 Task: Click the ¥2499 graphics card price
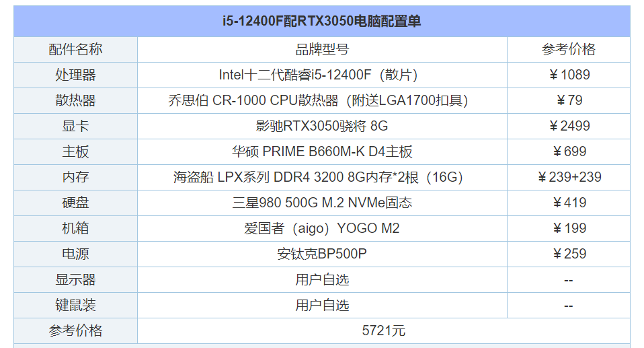569,126
